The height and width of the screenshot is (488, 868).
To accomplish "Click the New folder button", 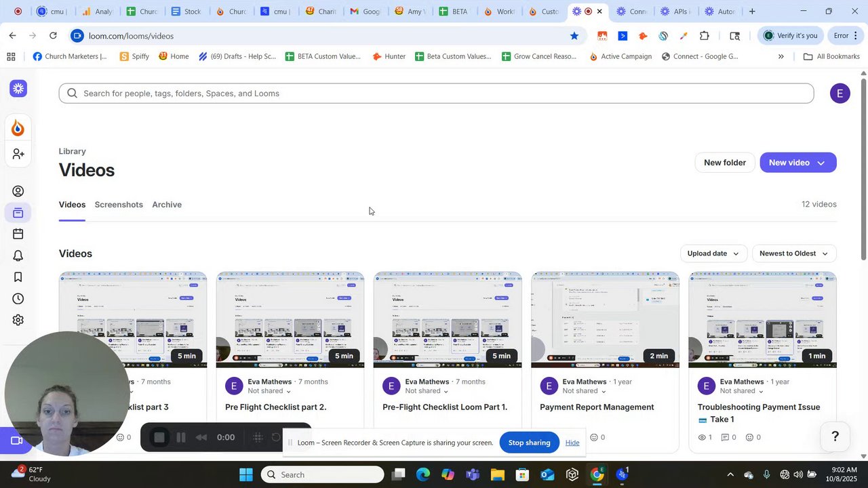I will coord(725,163).
